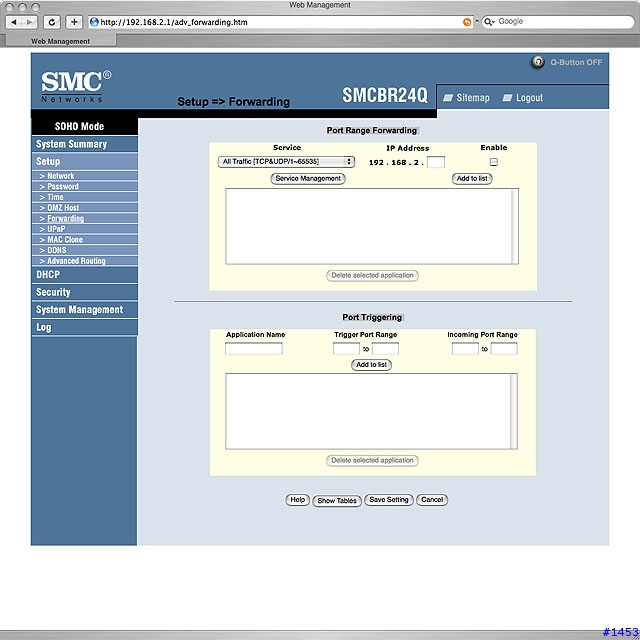Click the Incoming Port Range start field
The image size is (640, 640).
pos(465,349)
